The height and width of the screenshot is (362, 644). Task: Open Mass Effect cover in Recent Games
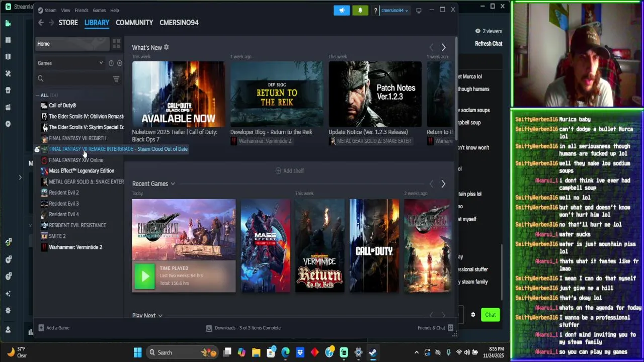[x=266, y=246]
